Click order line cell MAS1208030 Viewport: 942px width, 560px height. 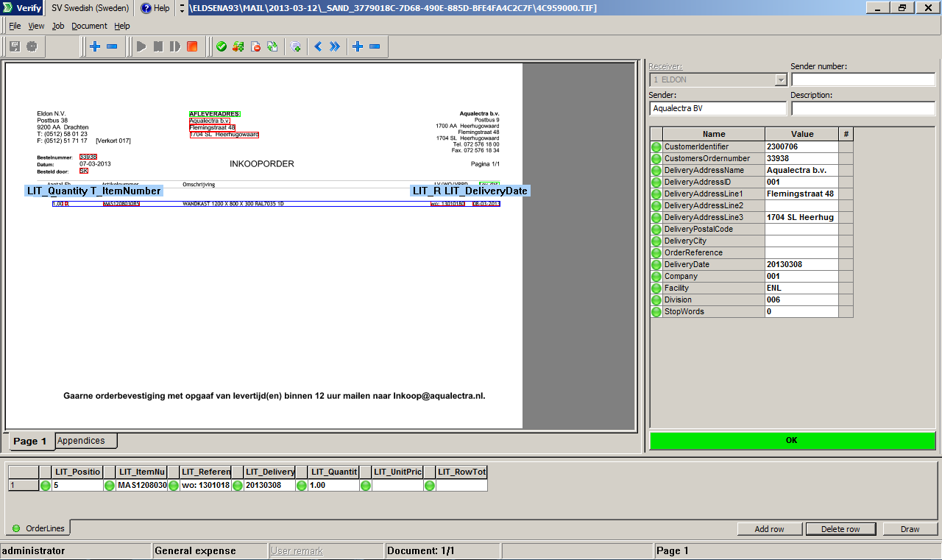(141, 486)
